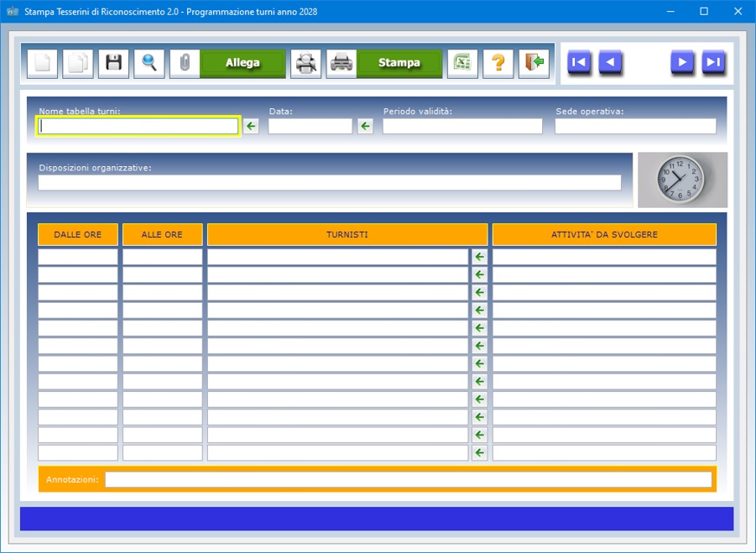Image resolution: width=756 pixels, height=553 pixels.
Task: Select the Periodo validità field
Action: pos(462,126)
